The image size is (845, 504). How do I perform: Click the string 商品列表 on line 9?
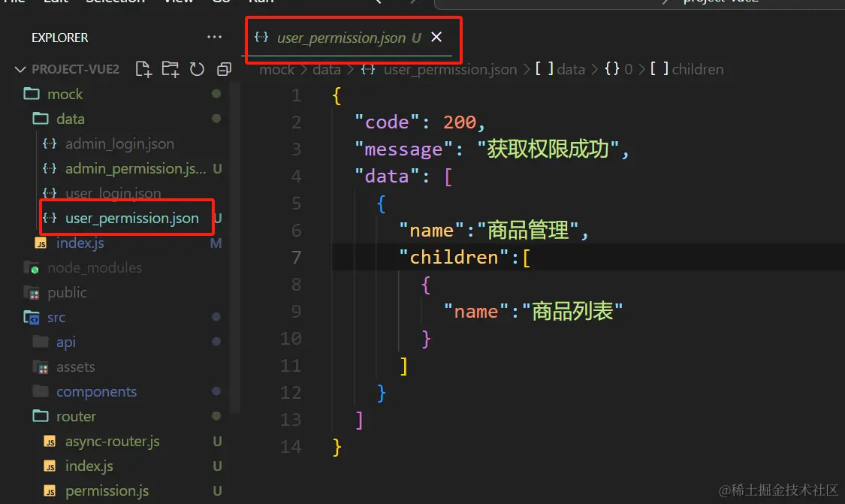(x=572, y=311)
